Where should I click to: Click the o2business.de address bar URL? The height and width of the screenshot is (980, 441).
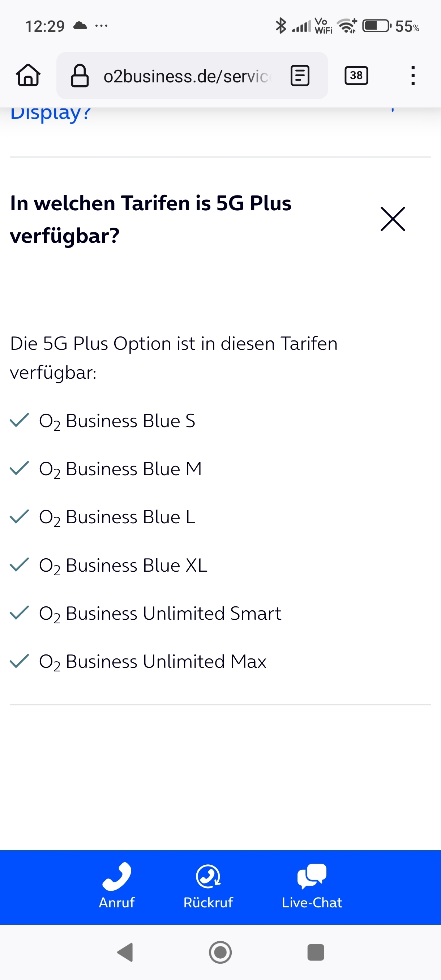(187, 76)
